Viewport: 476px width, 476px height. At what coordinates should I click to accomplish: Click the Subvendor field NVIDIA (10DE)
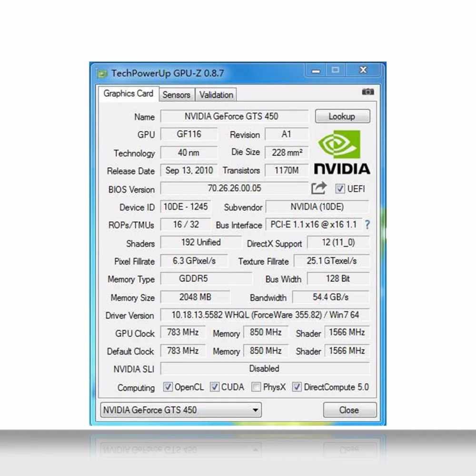[317, 207]
